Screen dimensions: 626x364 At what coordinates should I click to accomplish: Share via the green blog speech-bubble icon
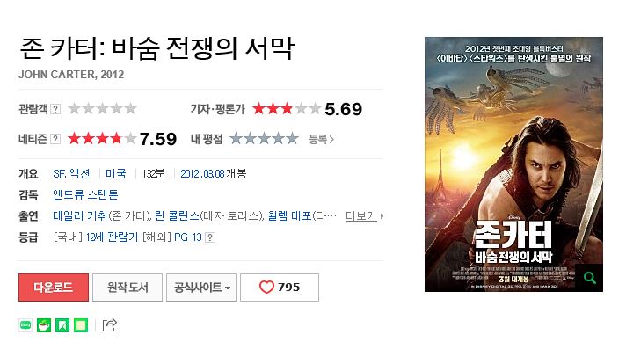[25, 325]
